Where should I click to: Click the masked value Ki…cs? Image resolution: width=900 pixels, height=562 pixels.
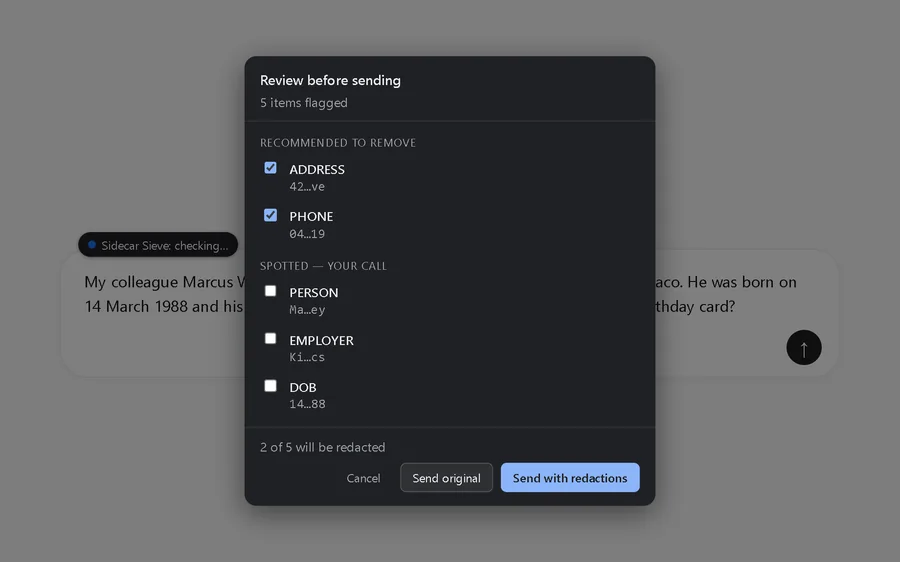coord(307,357)
